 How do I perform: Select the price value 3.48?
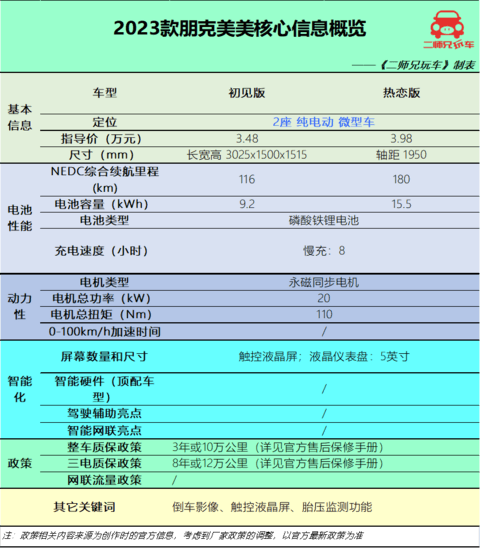247,139
